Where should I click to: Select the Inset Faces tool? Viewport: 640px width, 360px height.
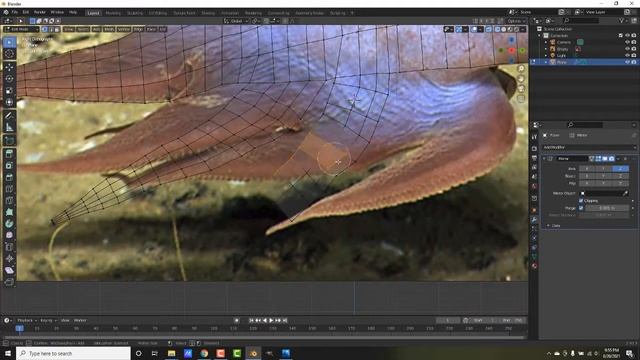[x=9, y=166]
